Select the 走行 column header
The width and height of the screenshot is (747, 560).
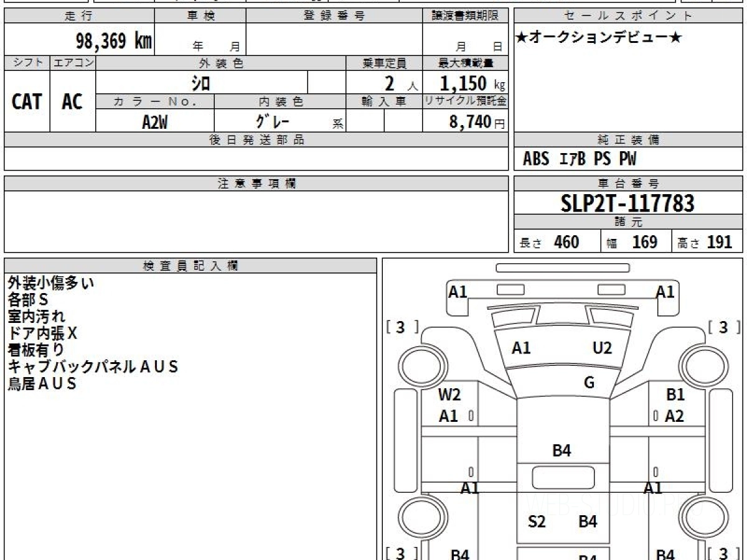(x=79, y=16)
